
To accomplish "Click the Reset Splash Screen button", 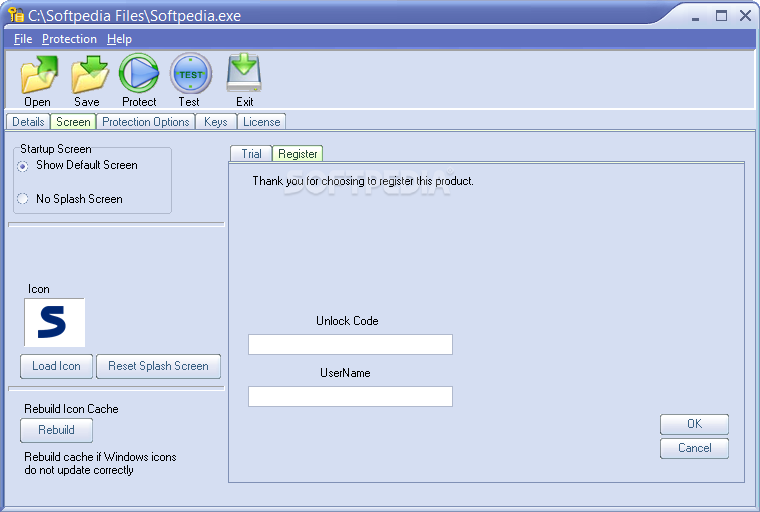I will [x=158, y=366].
